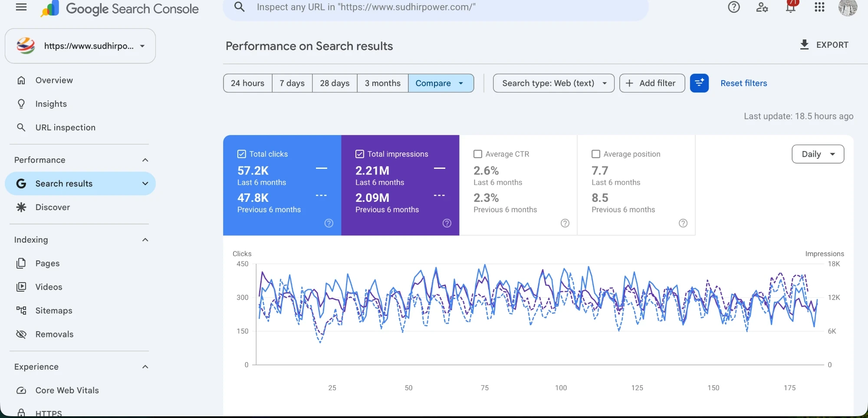Click the EXPORT button label

click(x=832, y=45)
